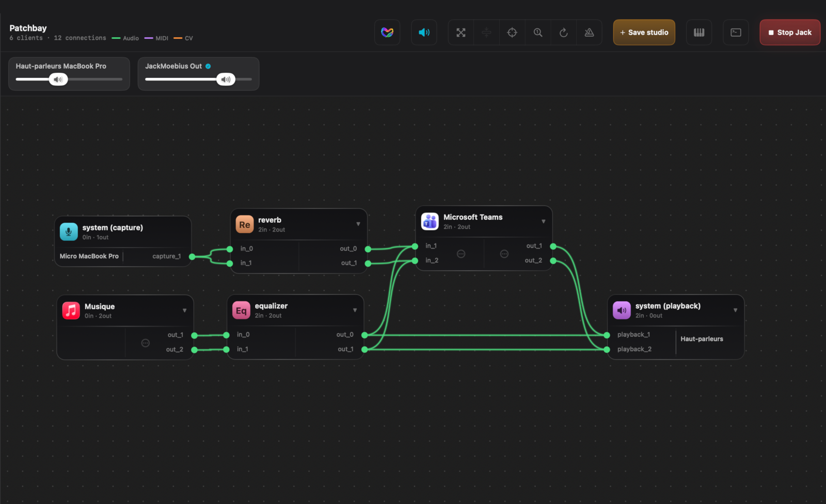Click the reverb Re node icon

[x=245, y=224]
